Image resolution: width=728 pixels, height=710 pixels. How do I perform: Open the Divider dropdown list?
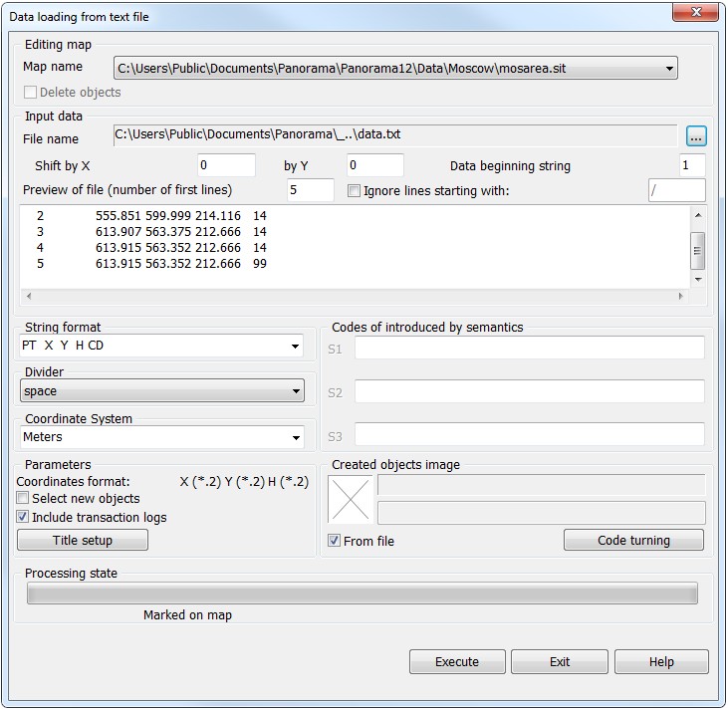[296, 392]
